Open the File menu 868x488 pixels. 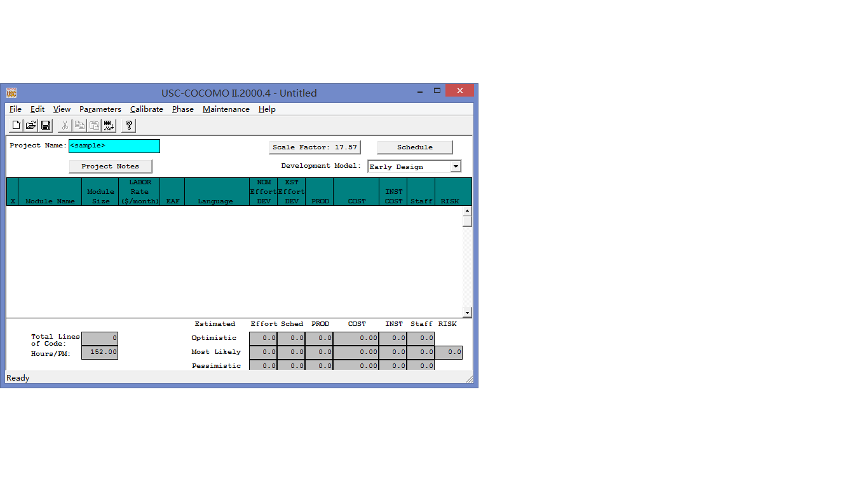coord(15,109)
